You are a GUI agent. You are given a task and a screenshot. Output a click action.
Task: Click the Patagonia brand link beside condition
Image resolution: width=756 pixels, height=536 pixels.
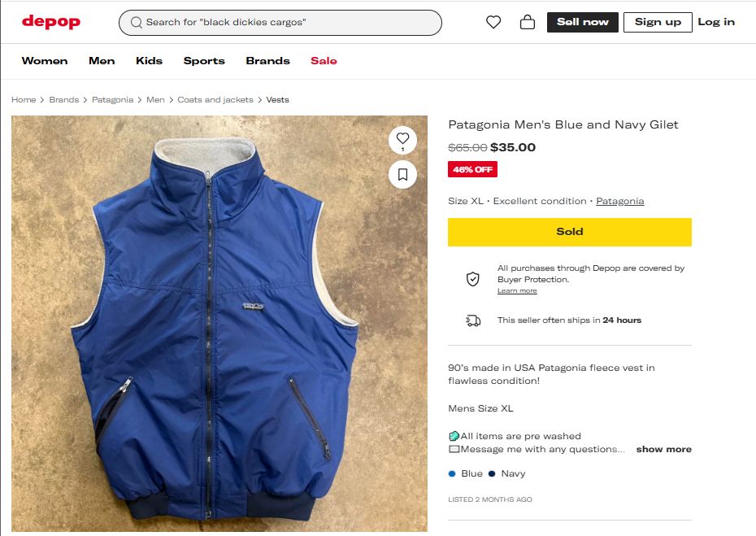click(x=619, y=201)
